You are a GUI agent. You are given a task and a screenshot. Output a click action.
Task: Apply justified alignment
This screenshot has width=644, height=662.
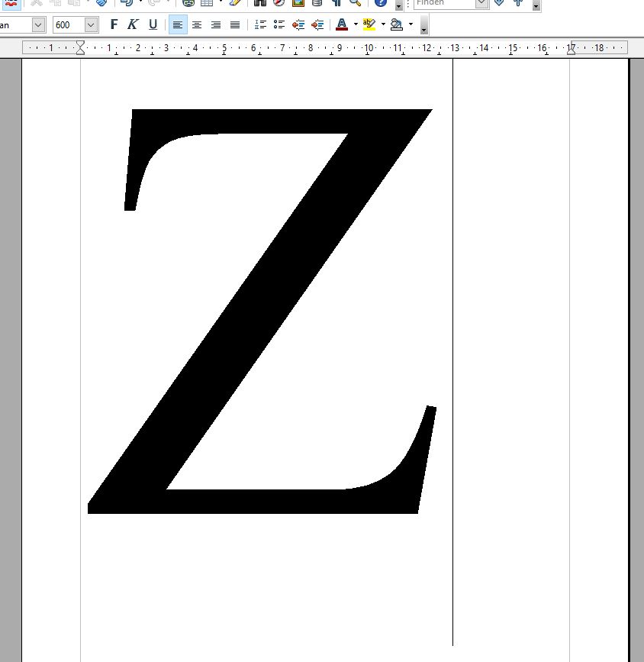point(235,25)
